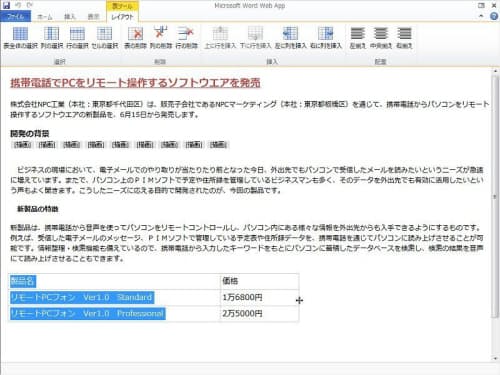Click the 表ツール contextual tab header
This screenshot has height=375, width=500.
(x=122, y=6)
